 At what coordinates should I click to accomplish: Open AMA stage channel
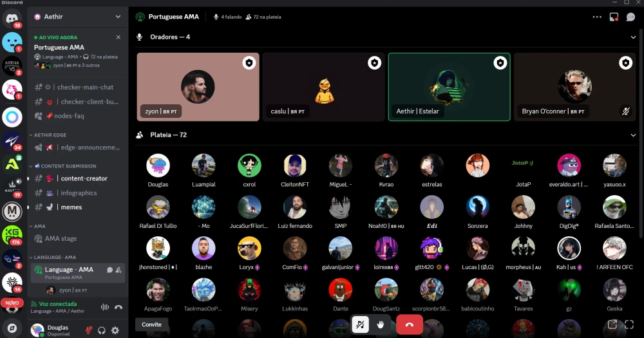[78, 238]
